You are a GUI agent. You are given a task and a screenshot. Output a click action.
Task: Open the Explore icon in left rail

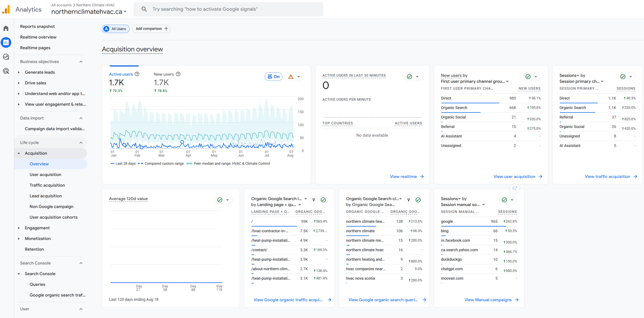tap(6, 57)
